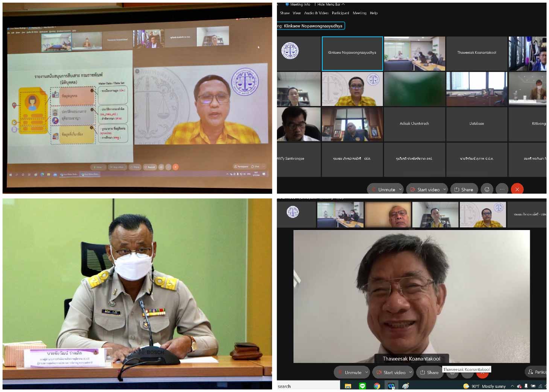The image size is (549, 392).
Task: Expand audio options arrow beside upper Unmute
Action: [x=400, y=189]
